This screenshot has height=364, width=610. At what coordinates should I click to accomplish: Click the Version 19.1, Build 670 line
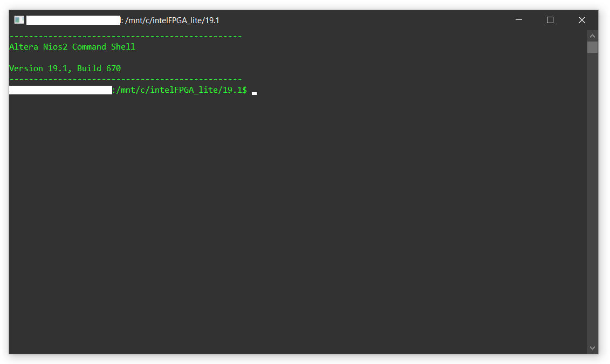(65, 68)
